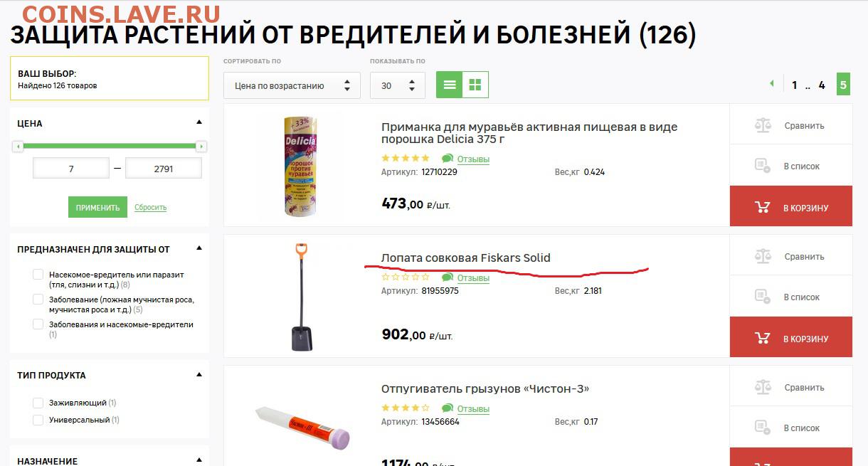This screenshot has width=868, height=466.
Task: Click cart icon for Fiskars shovel
Action: 763,339
